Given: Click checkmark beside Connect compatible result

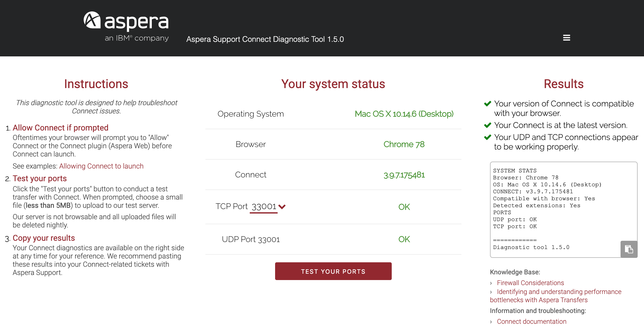Looking at the screenshot, I should click(487, 104).
